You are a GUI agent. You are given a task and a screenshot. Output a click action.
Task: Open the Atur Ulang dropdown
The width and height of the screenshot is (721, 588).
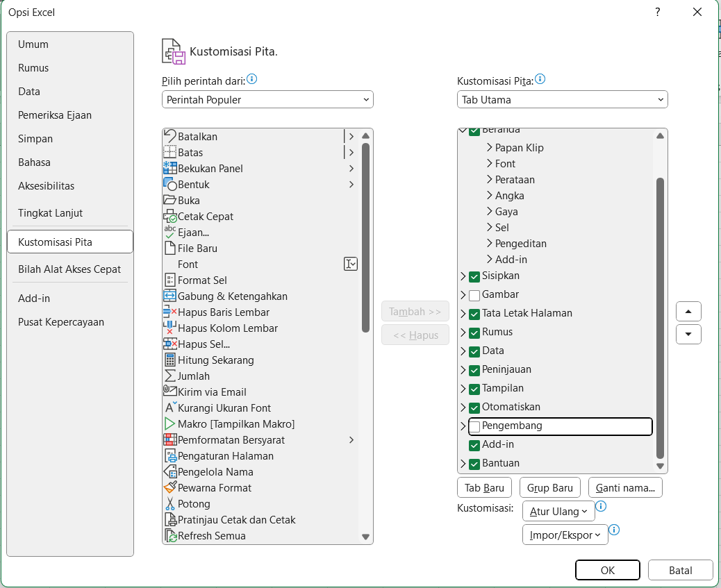[x=558, y=511]
